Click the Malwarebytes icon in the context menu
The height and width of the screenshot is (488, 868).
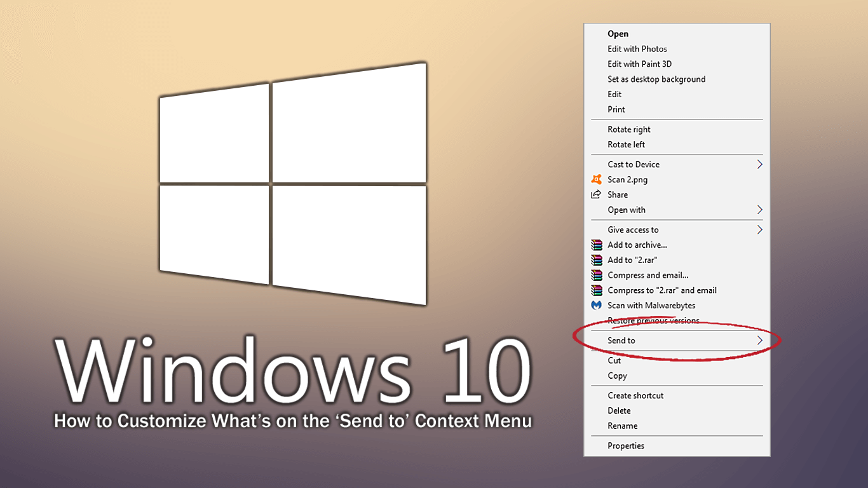tap(596, 306)
